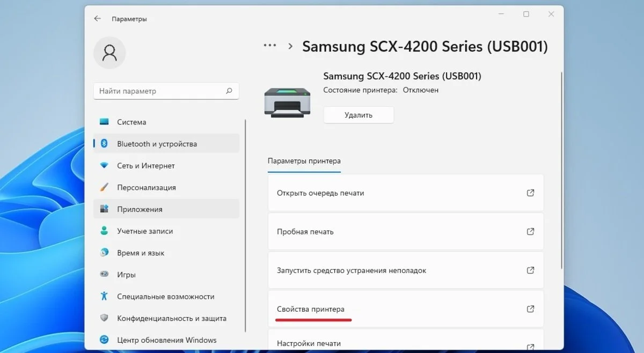The width and height of the screenshot is (644, 353).
Task: Expand breadcrumb ellipsis menu
Action: (x=270, y=46)
